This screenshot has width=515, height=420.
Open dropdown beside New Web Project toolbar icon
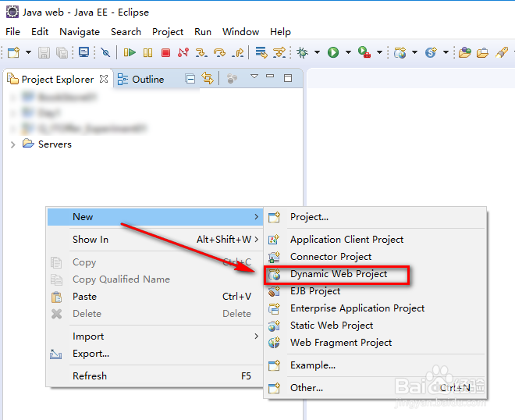(x=414, y=52)
